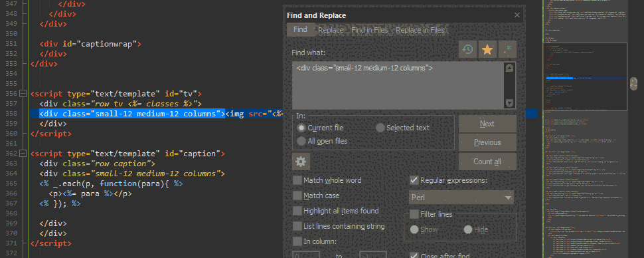Switch to the Replace tab
644x258 pixels.
[x=331, y=30]
